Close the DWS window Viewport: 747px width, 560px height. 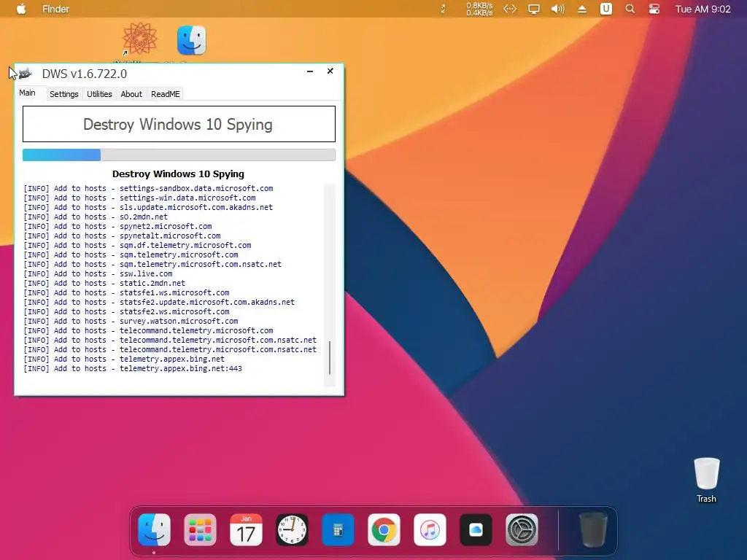(x=330, y=71)
